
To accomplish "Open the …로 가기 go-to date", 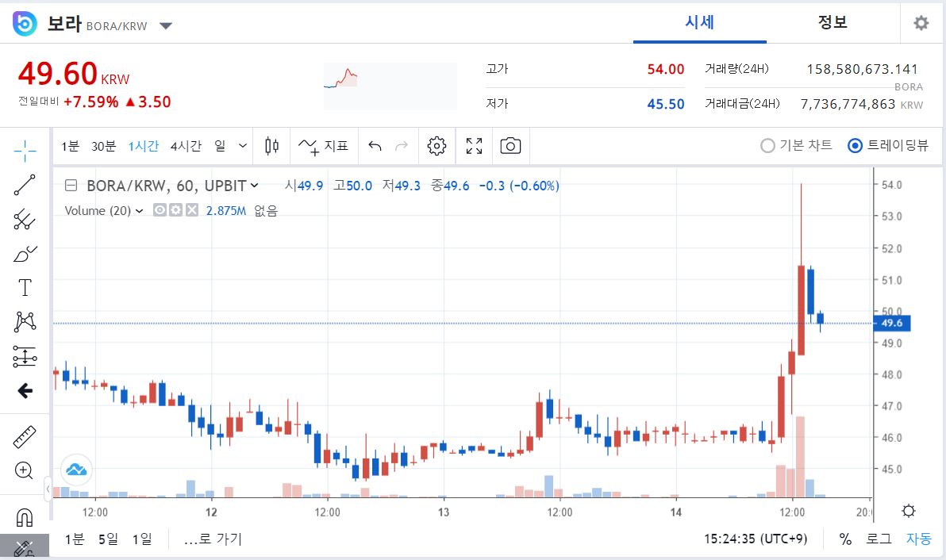I will 213,539.
